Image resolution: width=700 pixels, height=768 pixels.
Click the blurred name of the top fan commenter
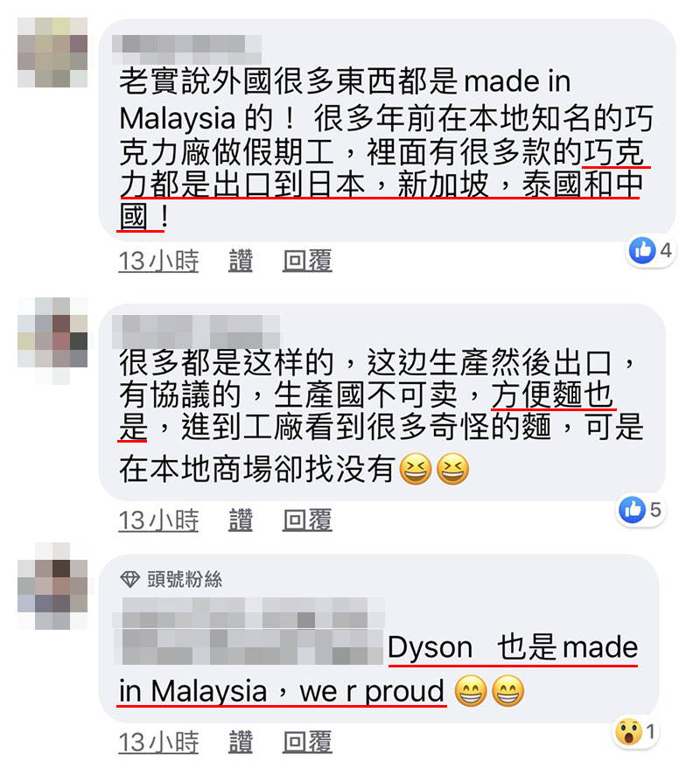point(248,631)
